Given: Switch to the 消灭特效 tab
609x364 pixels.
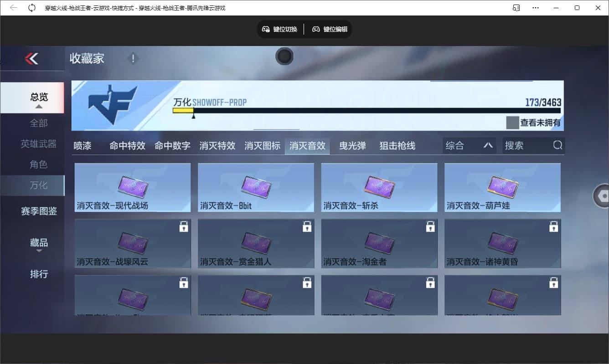Looking at the screenshot, I should pyautogui.click(x=217, y=146).
